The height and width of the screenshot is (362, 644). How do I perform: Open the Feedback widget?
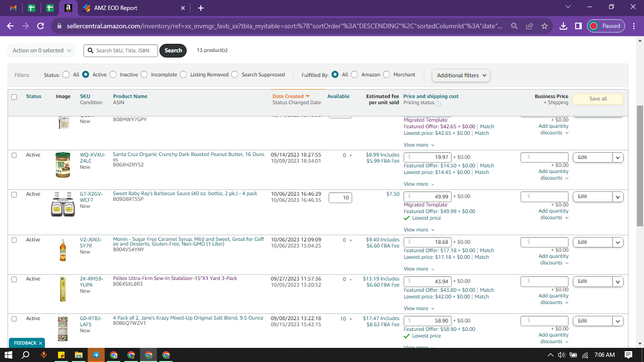coord(25,343)
